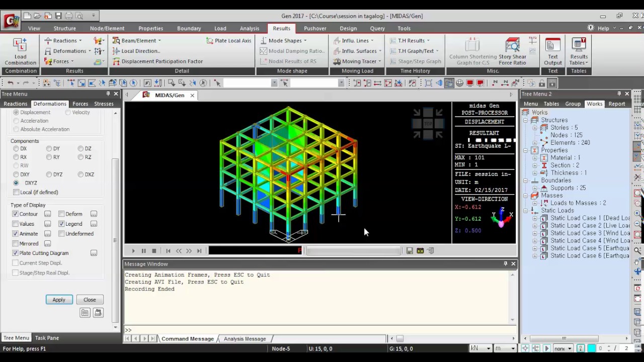The width and height of the screenshot is (644, 362).
Task: Enable the Undeformed checkbox
Action: [x=61, y=233]
